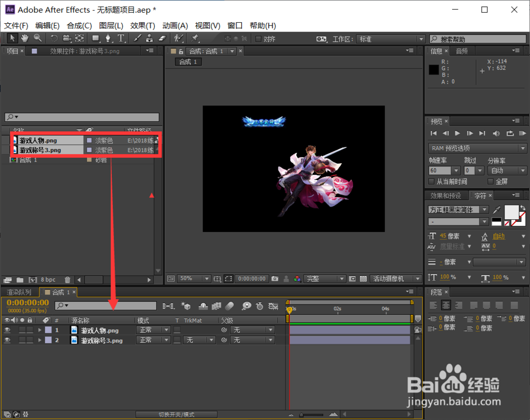Click the 8 bpc color depth button
This screenshot has height=420, width=530.
tap(48, 280)
